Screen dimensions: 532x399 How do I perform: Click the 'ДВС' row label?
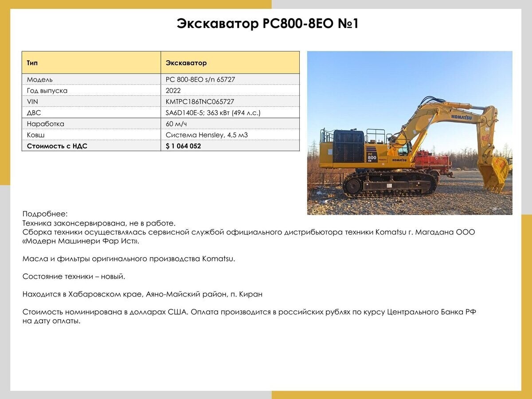coord(34,113)
